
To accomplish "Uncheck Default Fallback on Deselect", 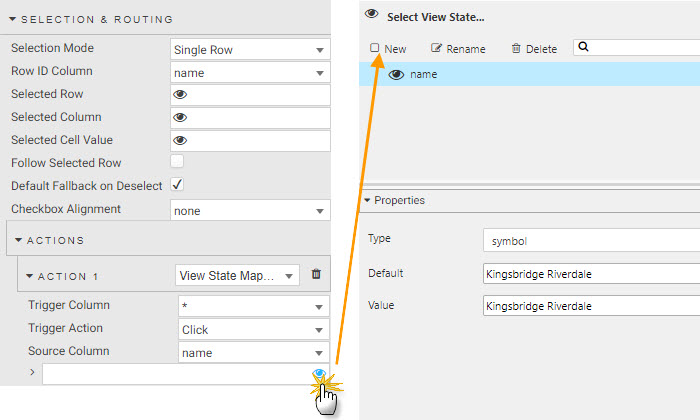I will pyautogui.click(x=177, y=185).
